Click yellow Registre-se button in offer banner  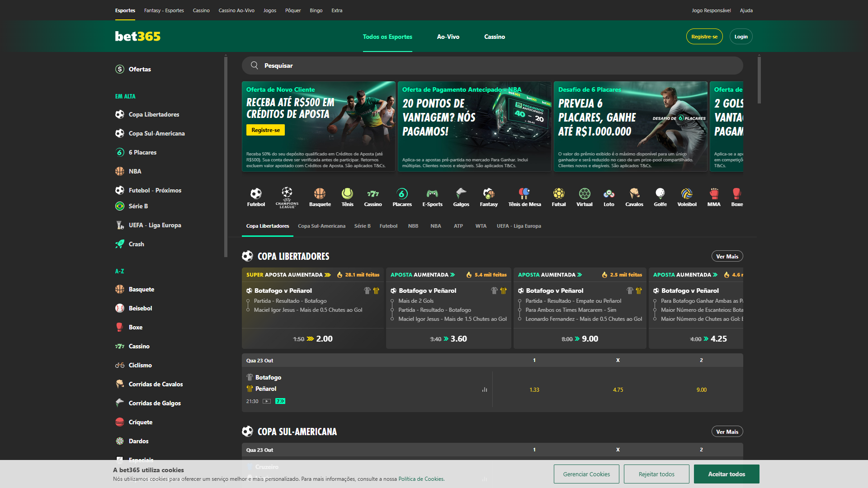point(265,130)
